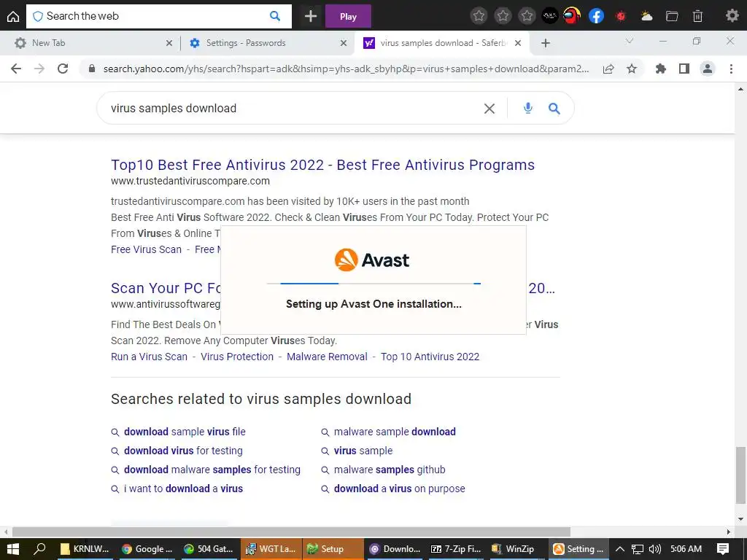
Task: Select download malware samples for testing
Action: [x=212, y=470]
